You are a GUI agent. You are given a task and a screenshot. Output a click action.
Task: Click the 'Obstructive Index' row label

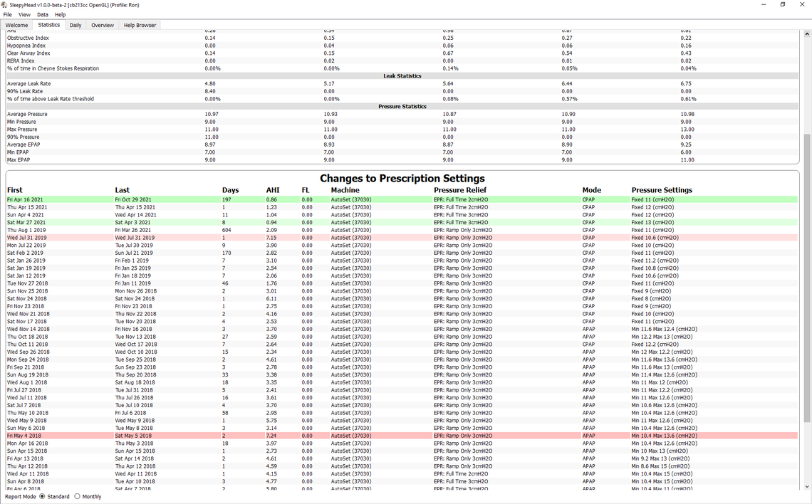(28, 38)
